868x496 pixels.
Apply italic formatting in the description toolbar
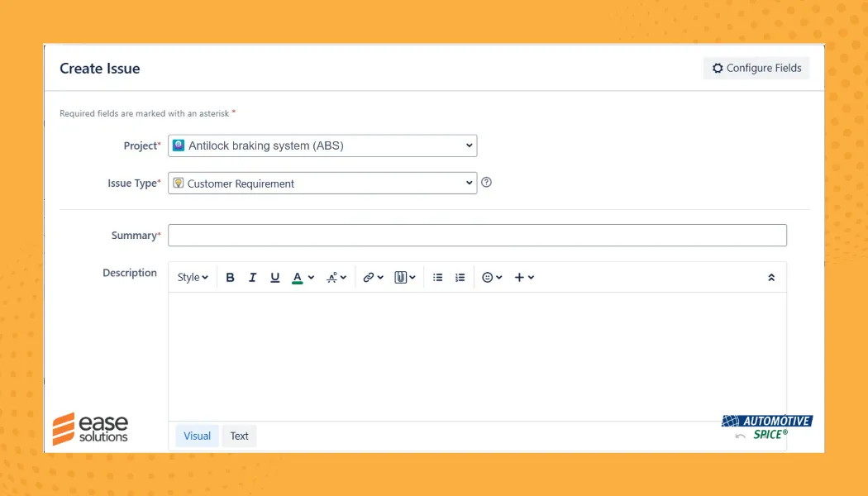252,277
